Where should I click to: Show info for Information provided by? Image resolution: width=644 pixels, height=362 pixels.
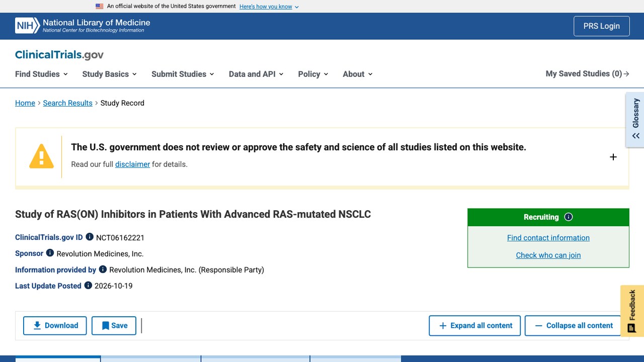[103, 269]
